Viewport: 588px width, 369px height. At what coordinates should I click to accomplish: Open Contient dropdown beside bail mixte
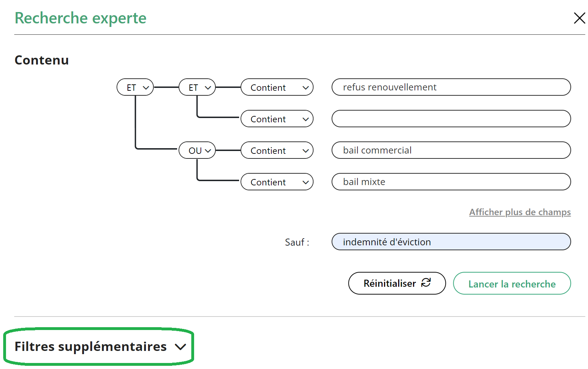tap(277, 182)
